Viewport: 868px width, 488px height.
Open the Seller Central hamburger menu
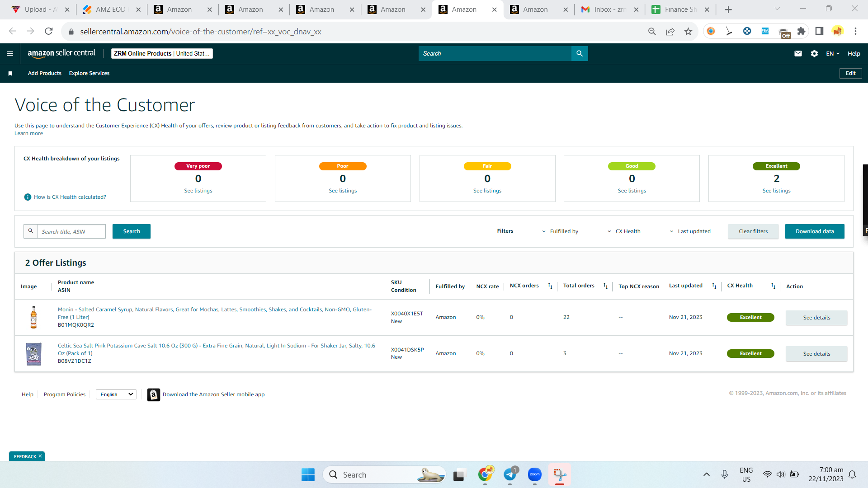10,53
